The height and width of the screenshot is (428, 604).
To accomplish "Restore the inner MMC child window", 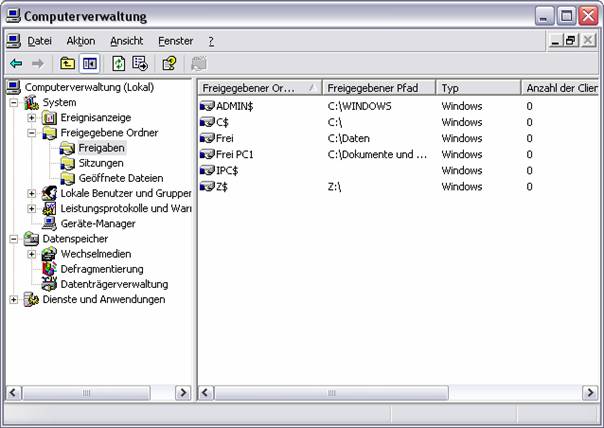I will 570,40.
